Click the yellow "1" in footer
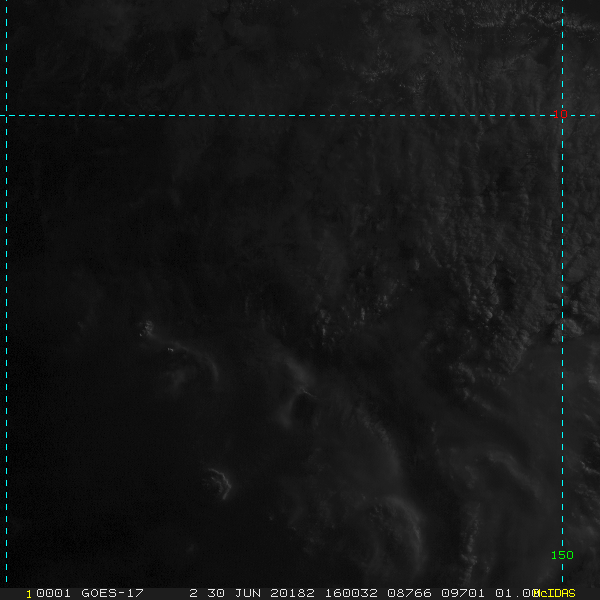Screen dimensions: 600x600 coord(29,594)
